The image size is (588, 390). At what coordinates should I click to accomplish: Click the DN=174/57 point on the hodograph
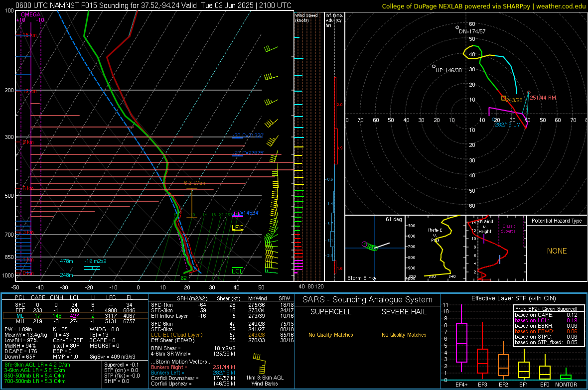click(x=457, y=27)
